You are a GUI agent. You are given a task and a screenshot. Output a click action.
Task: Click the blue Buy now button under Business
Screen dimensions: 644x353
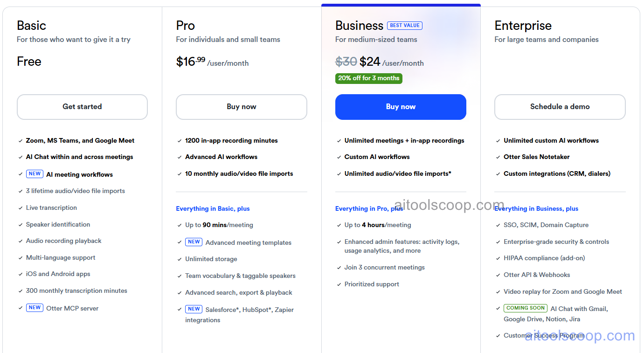coord(401,107)
